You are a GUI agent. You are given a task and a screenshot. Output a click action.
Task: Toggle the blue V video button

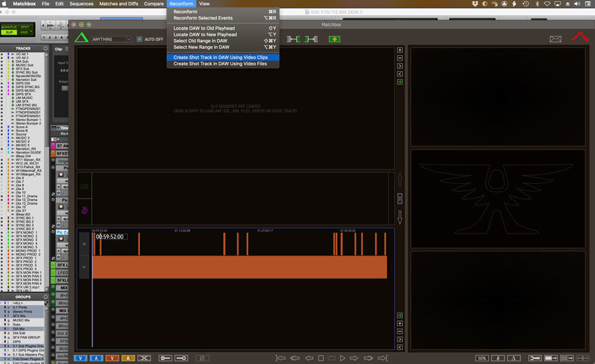click(x=80, y=358)
